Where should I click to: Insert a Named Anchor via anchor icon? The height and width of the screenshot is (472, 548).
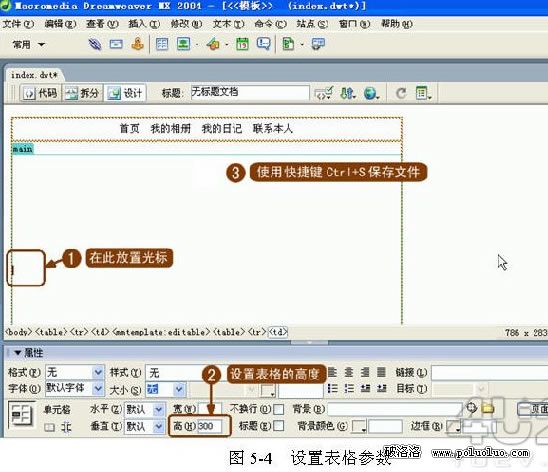pos(138,44)
